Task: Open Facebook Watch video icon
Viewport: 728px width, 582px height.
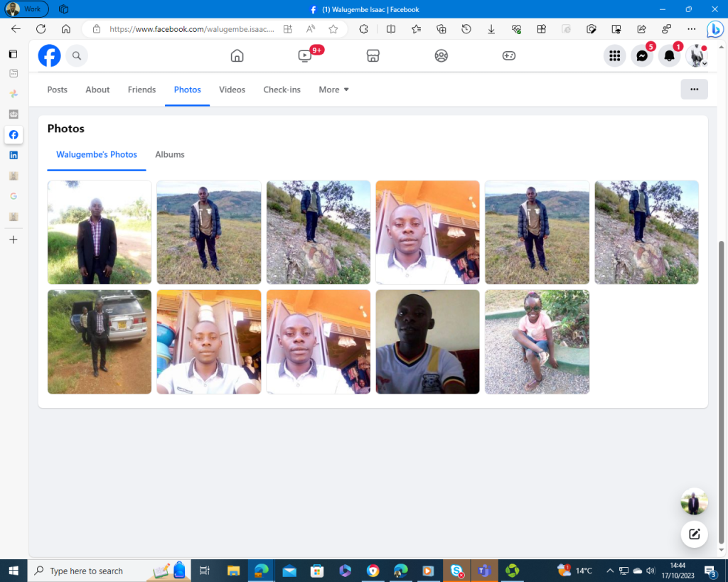Action: tap(305, 55)
